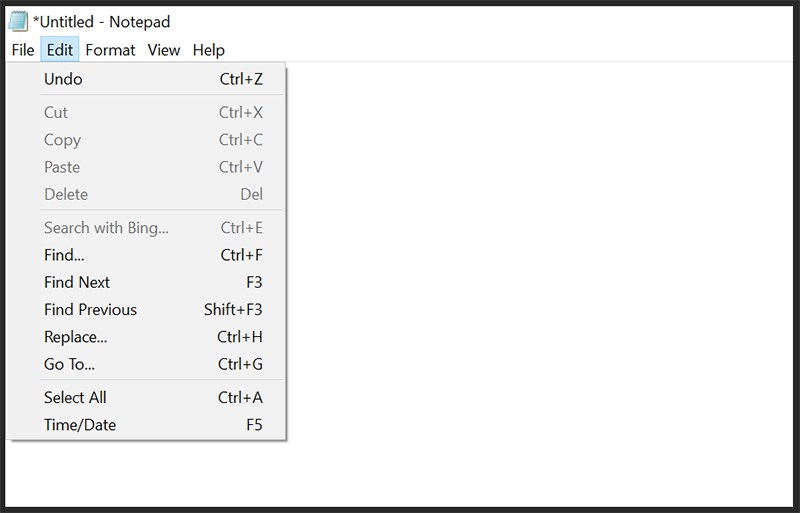Click Select All
Image resolution: width=800 pixels, height=513 pixels.
click(75, 398)
